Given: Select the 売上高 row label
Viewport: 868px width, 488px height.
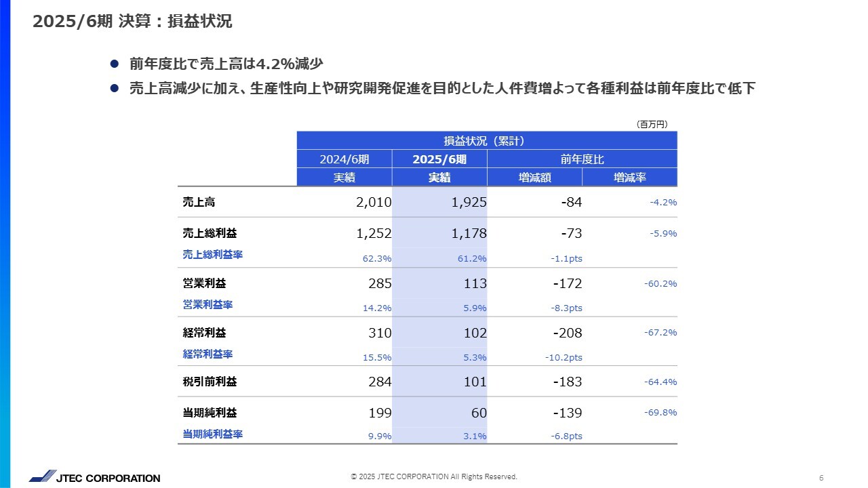Looking at the screenshot, I should tap(199, 202).
